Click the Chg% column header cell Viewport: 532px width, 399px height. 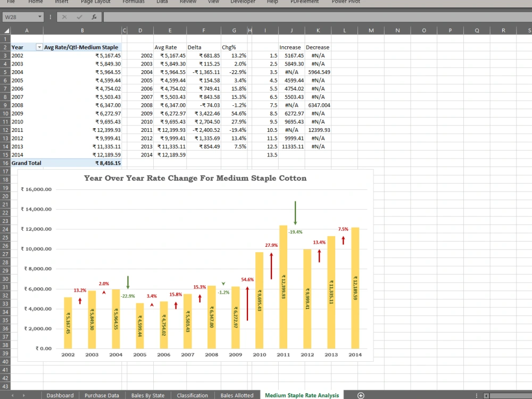234,47
